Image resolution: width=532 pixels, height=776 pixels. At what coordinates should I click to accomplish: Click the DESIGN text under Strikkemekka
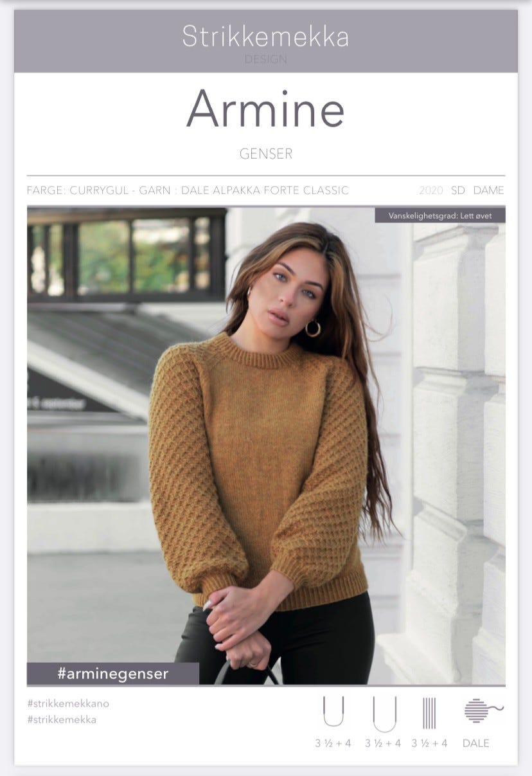point(265,60)
